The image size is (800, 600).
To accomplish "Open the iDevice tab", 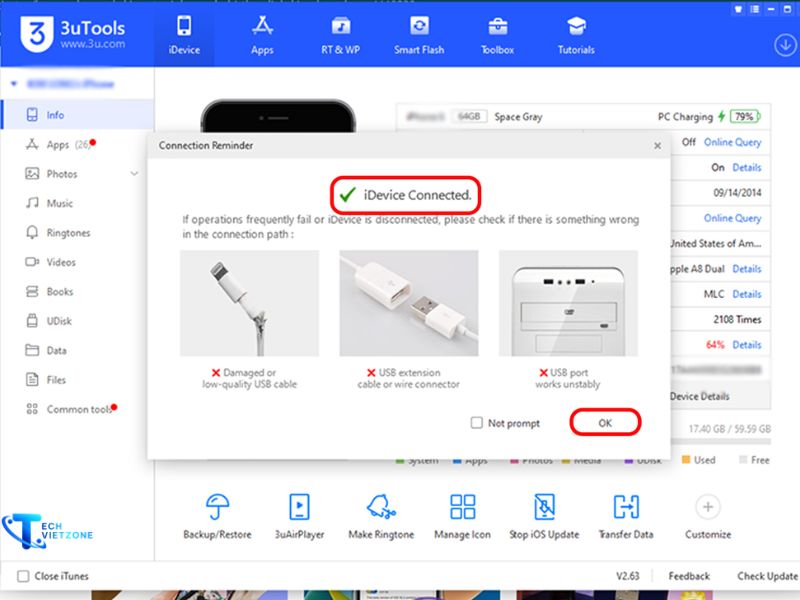I will coord(184,35).
